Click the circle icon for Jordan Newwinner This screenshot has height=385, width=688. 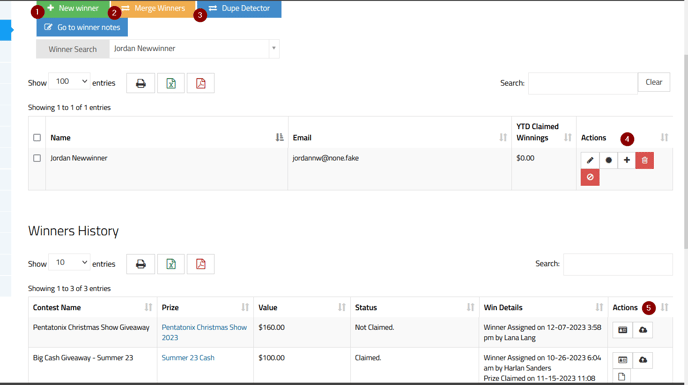608,160
